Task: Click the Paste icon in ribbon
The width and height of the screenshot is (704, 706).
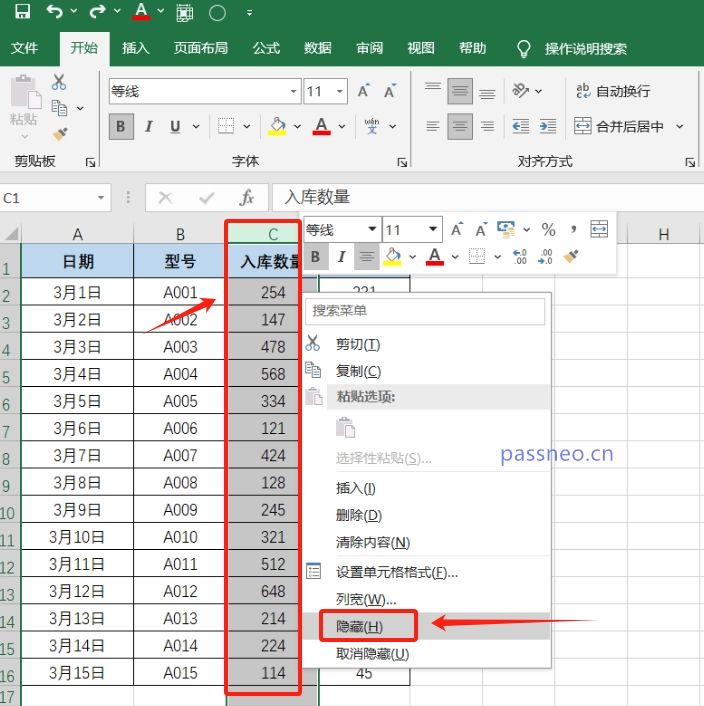Action: coord(25,92)
